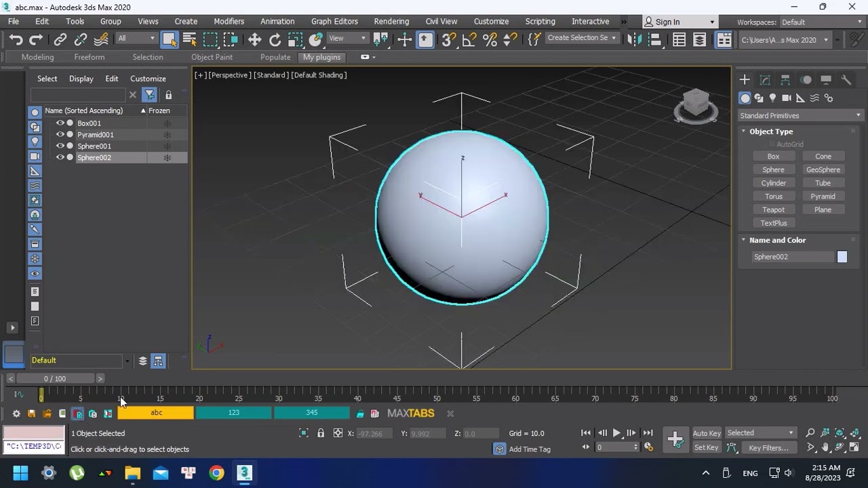Switch Create panel to Cameras category
The height and width of the screenshot is (488, 868).
787,98
